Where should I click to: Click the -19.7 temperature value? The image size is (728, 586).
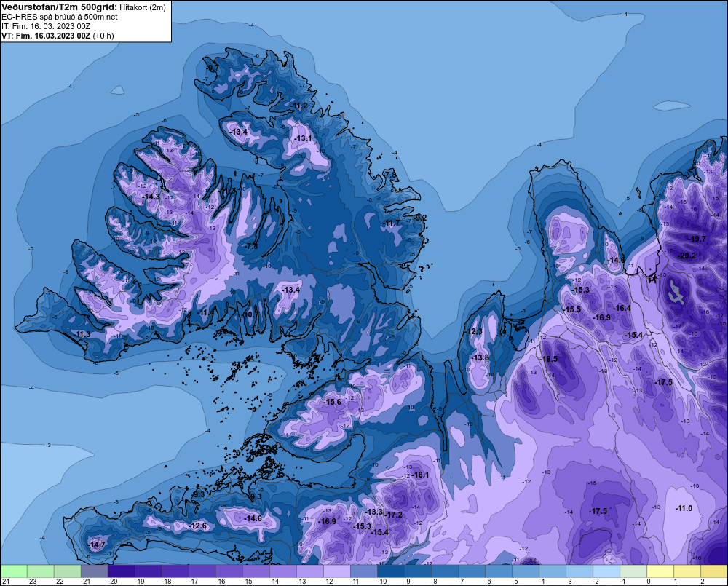pos(697,239)
